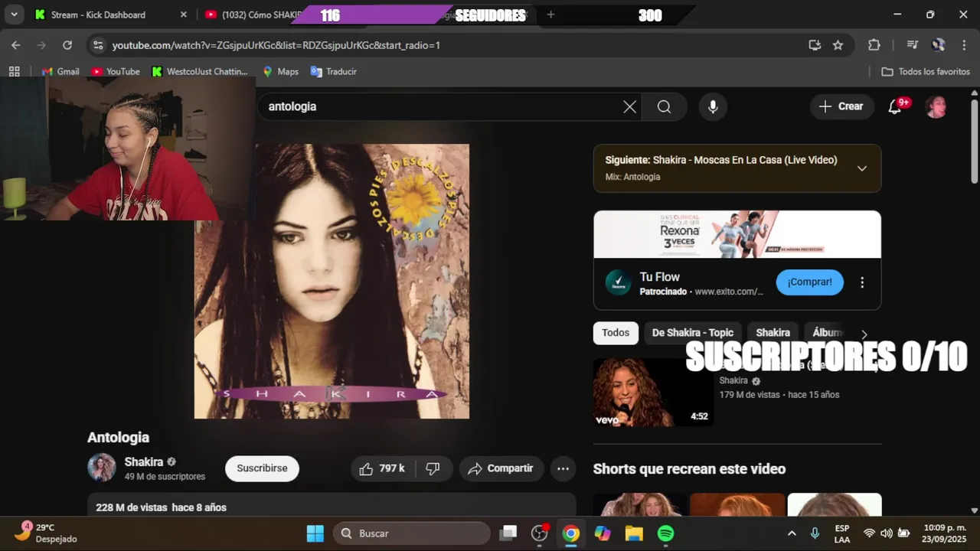The height and width of the screenshot is (551, 980).
Task: Open tab search dropdown arrow
Action: [x=14, y=15]
